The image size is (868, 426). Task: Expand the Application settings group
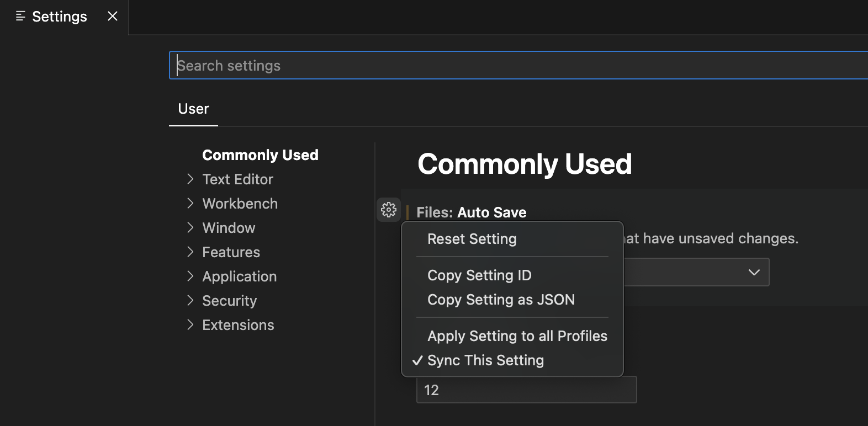pyautogui.click(x=190, y=276)
